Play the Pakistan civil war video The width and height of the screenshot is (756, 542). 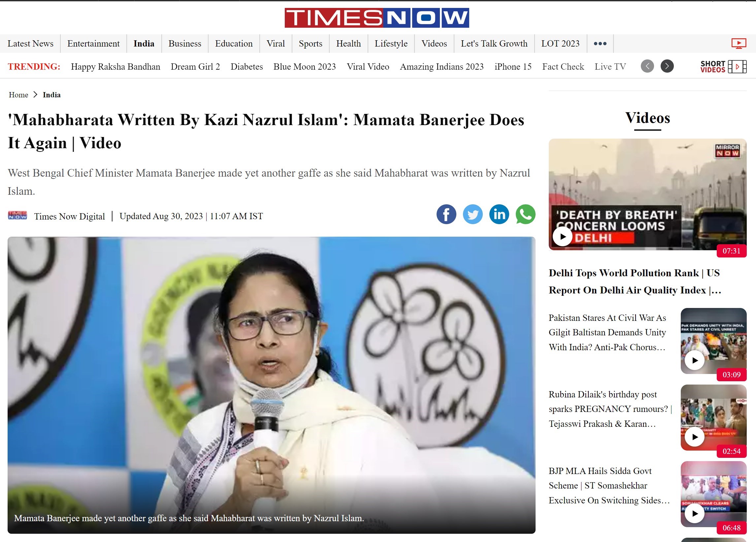[694, 360]
